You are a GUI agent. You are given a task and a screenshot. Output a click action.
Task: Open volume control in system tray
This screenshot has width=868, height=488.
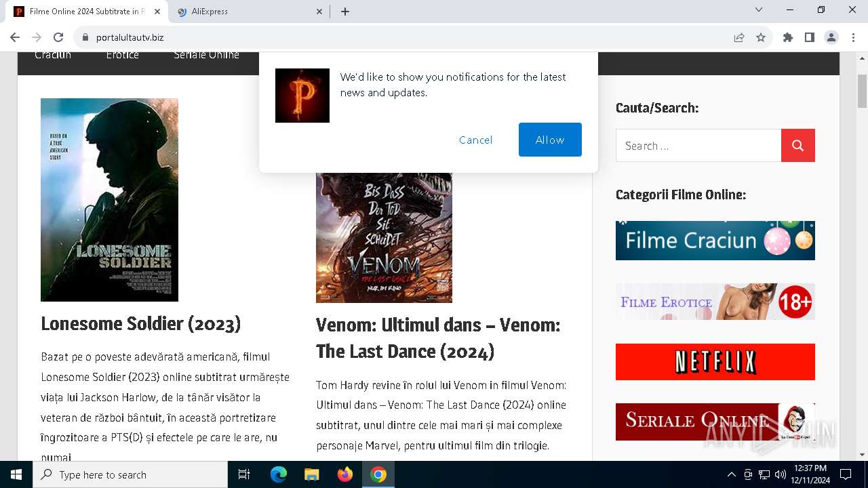click(781, 474)
